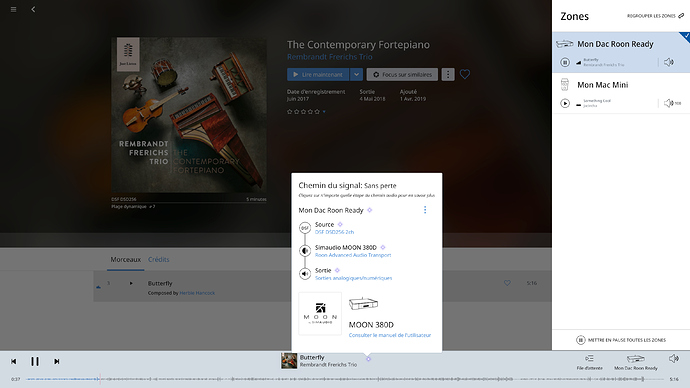Select the Morceaux tab
Image resolution: width=690 pixels, height=388 pixels.
(125, 260)
